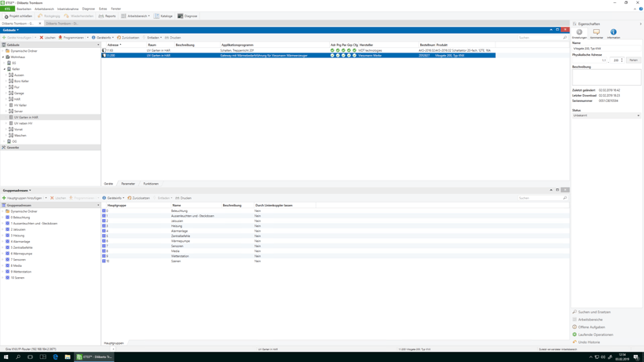Select 0 Beleuchtung group in tree
The height and width of the screenshot is (362, 644).
[x=20, y=218]
